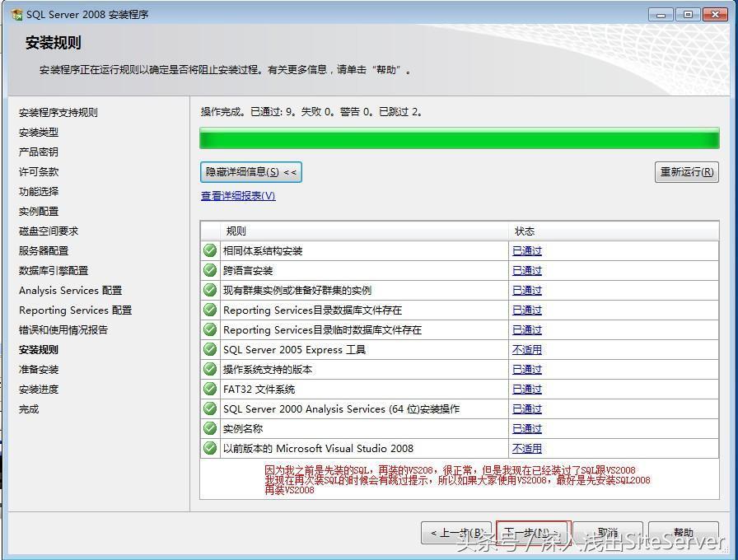
Task: Open 已通过 status link for 相同体系结构安装
Action: tap(527, 251)
